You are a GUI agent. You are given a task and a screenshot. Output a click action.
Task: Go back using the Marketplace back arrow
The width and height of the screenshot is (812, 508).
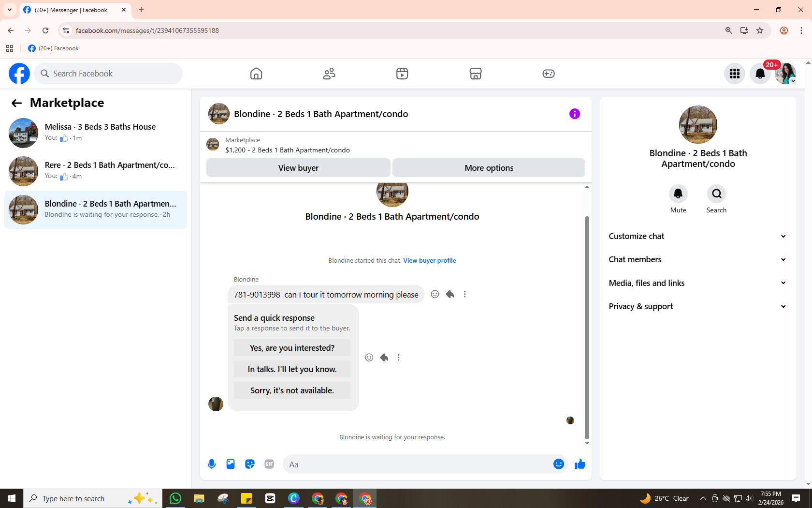[16, 103]
